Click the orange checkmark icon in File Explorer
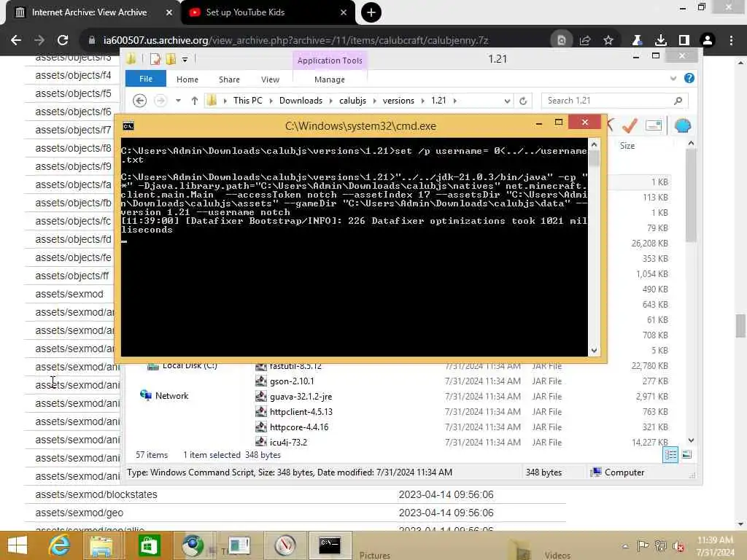747x560 pixels. click(630, 125)
